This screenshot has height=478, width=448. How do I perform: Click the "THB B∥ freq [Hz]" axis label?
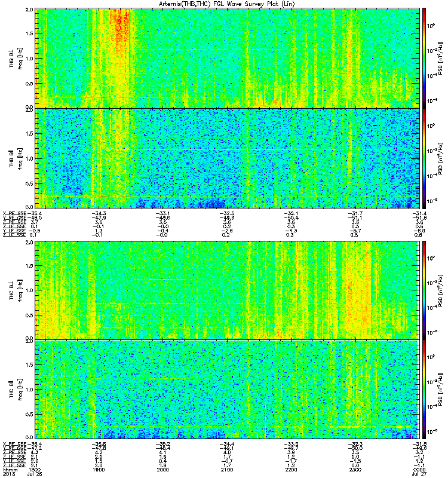(16, 158)
